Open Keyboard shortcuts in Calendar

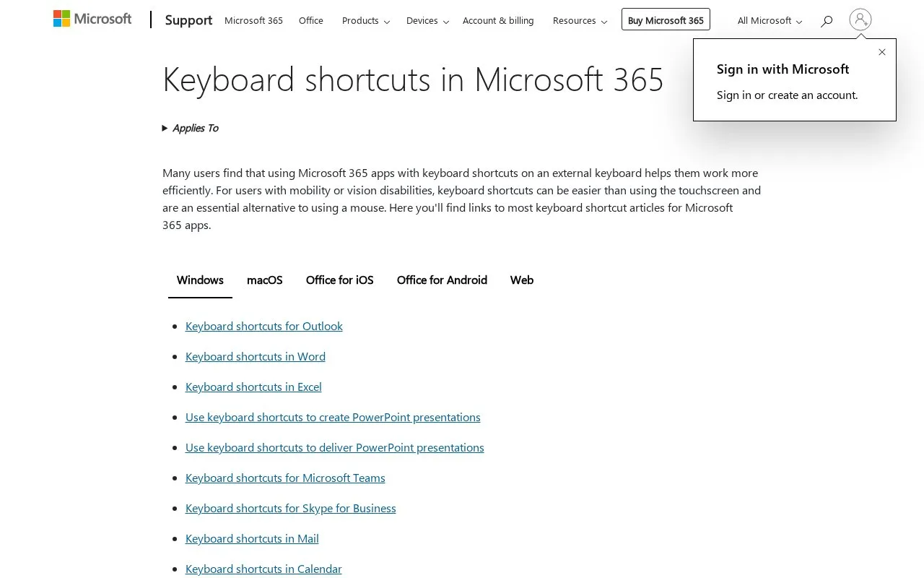263,569
